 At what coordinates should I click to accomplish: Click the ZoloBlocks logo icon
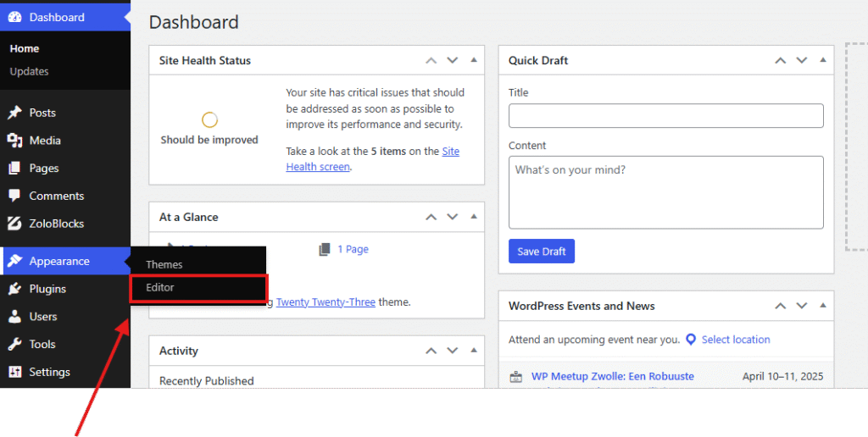(15, 224)
